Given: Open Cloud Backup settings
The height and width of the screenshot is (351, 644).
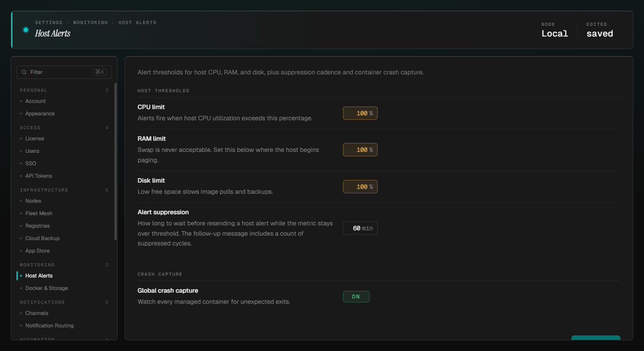Looking at the screenshot, I should click(42, 238).
